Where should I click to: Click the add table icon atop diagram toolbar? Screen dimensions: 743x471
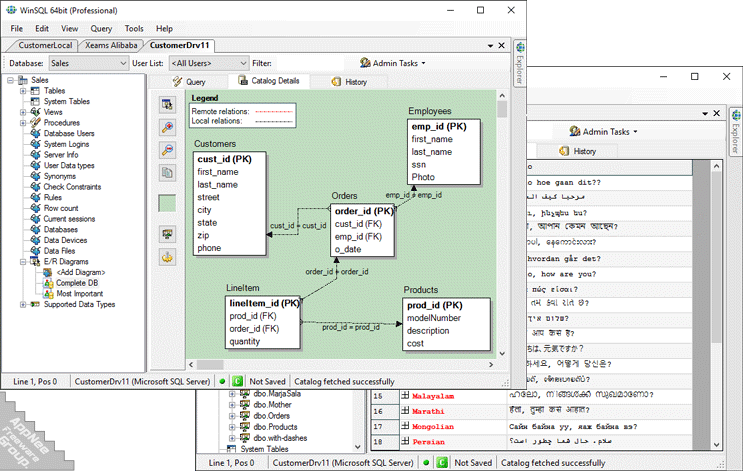point(167,104)
